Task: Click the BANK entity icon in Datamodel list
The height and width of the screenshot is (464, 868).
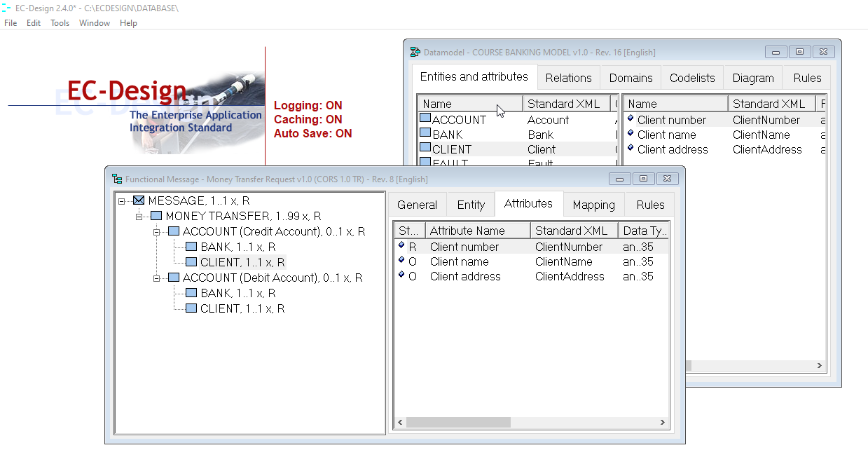Action: click(x=425, y=134)
